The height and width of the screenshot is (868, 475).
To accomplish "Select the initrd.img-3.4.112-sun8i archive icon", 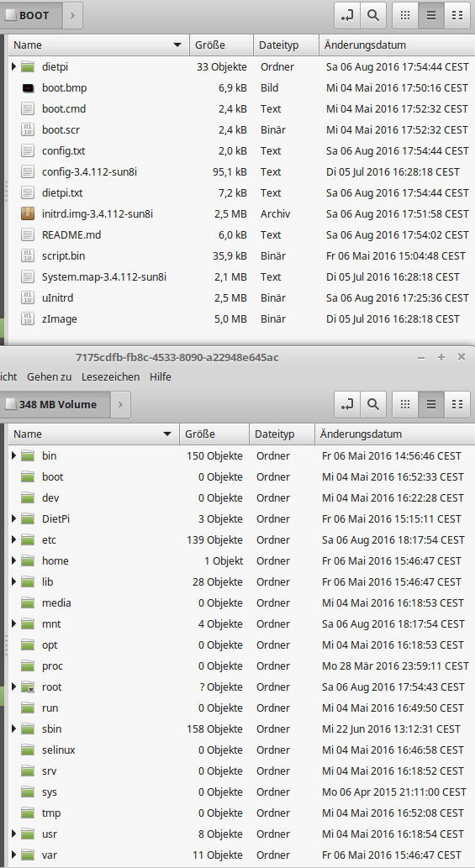I will point(29,213).
